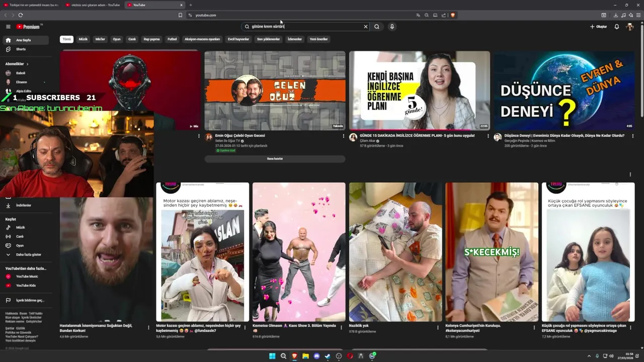Open options menu for the Hastalanmak İstemiyorsanız video

pos(148,327)
